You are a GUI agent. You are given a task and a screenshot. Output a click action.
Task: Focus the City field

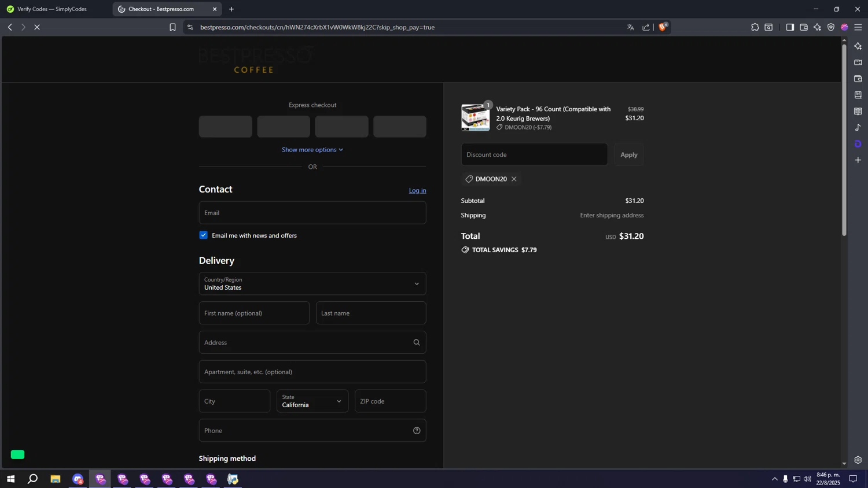(234, 401)
